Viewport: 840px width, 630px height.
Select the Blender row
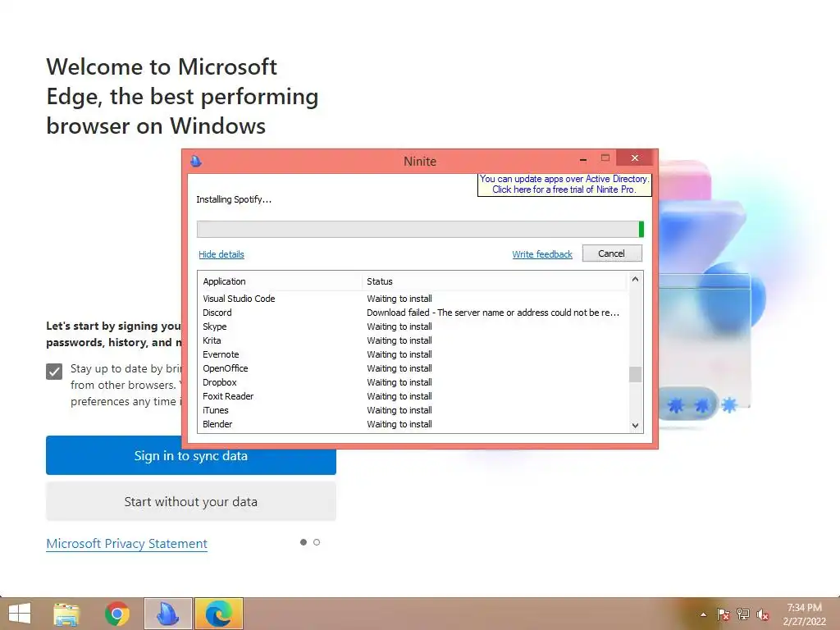click(x=413, y=424)
